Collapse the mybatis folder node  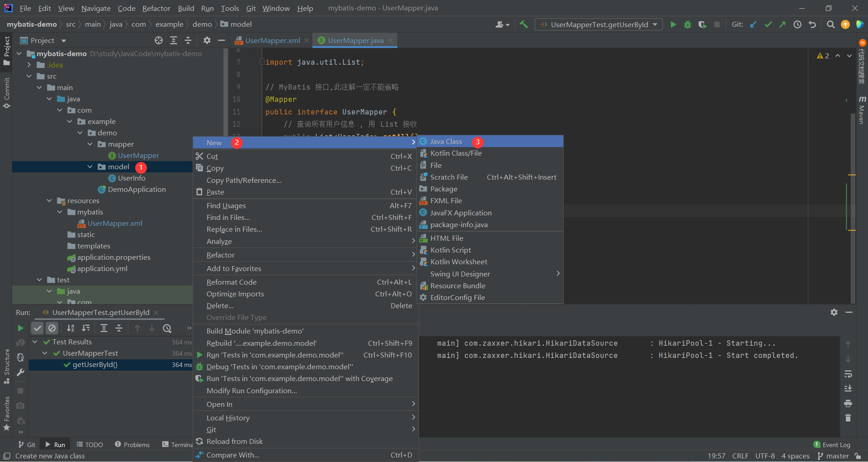pos(60,212)
